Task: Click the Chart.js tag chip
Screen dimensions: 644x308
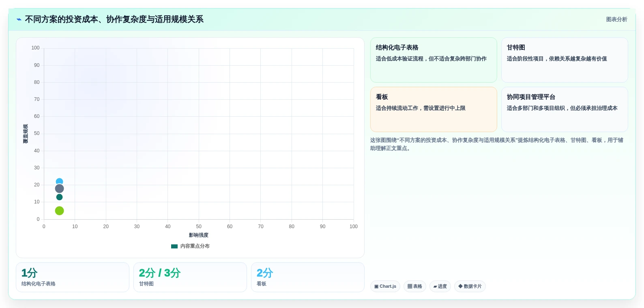Action: [385, 287]
